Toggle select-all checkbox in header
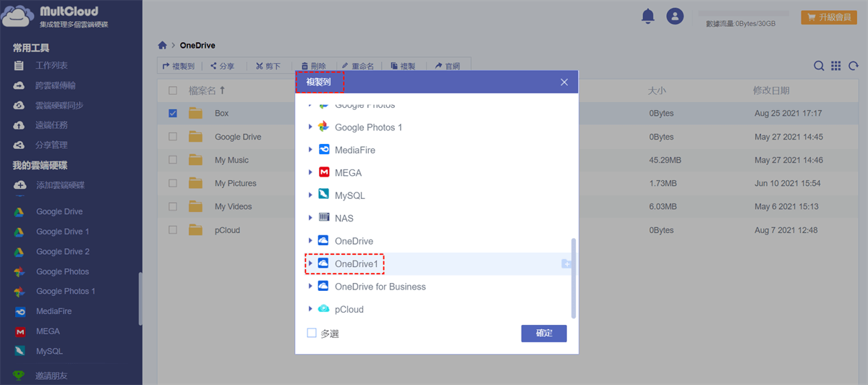This screenshot has width=868, height=385. [172, 90]
